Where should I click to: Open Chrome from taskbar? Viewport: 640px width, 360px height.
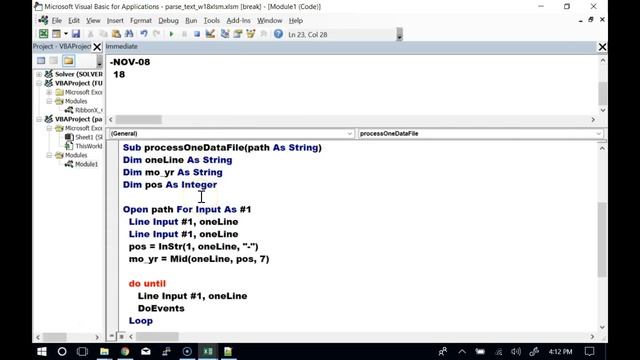click(125, 351)
